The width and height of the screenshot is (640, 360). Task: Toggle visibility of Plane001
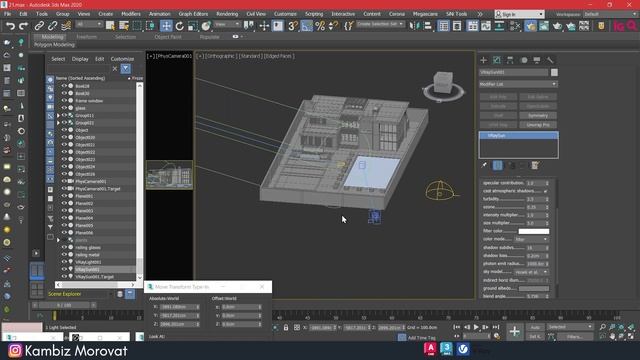pos(64,196)
